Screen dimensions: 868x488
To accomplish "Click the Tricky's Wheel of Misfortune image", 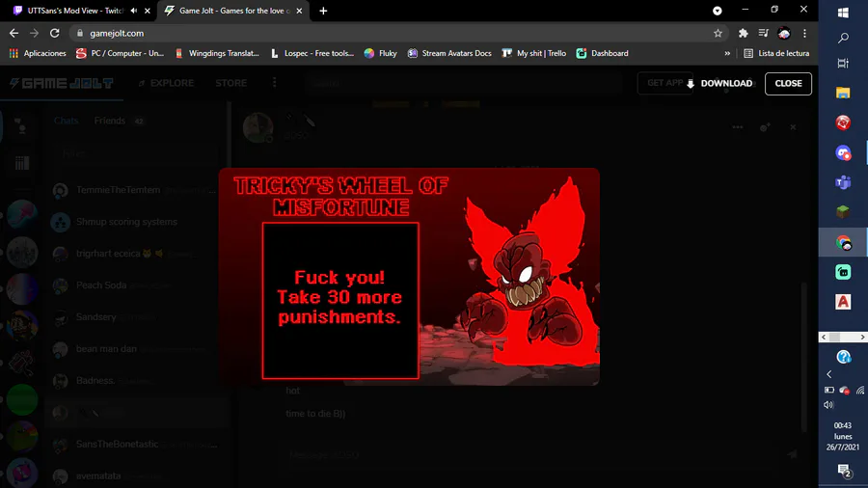I will click(x=409, y=277).
